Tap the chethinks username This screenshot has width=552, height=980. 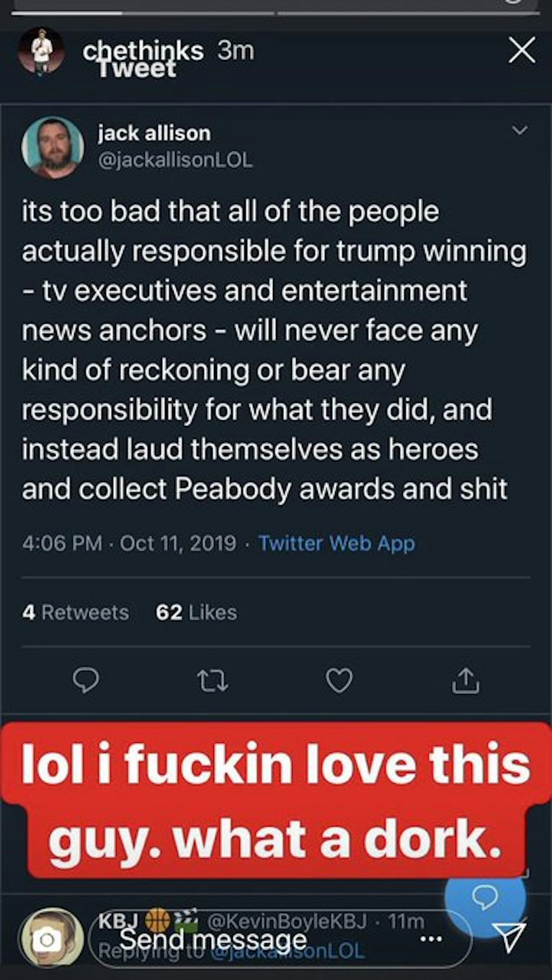pyautogui.click(x=143, y=52)
